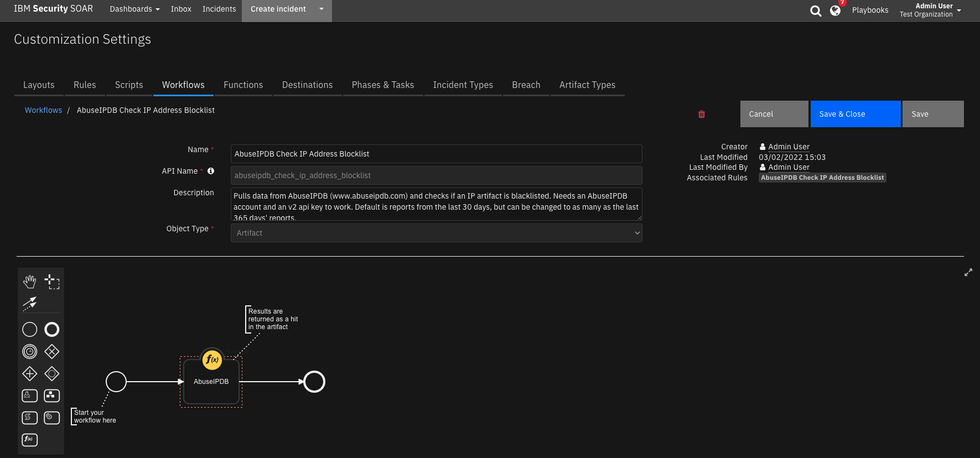Viewport: 980px width, 458px height.
Task: Add an inclusive gateway with circle
Action: tap(52, 374)
